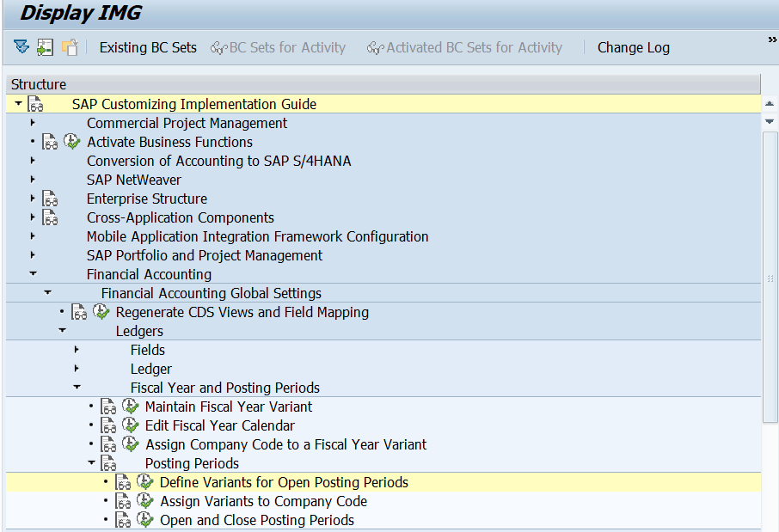Execute Define Variants for Open Posting Periods icon
This screenshot has width=779, height=532.
145,482
